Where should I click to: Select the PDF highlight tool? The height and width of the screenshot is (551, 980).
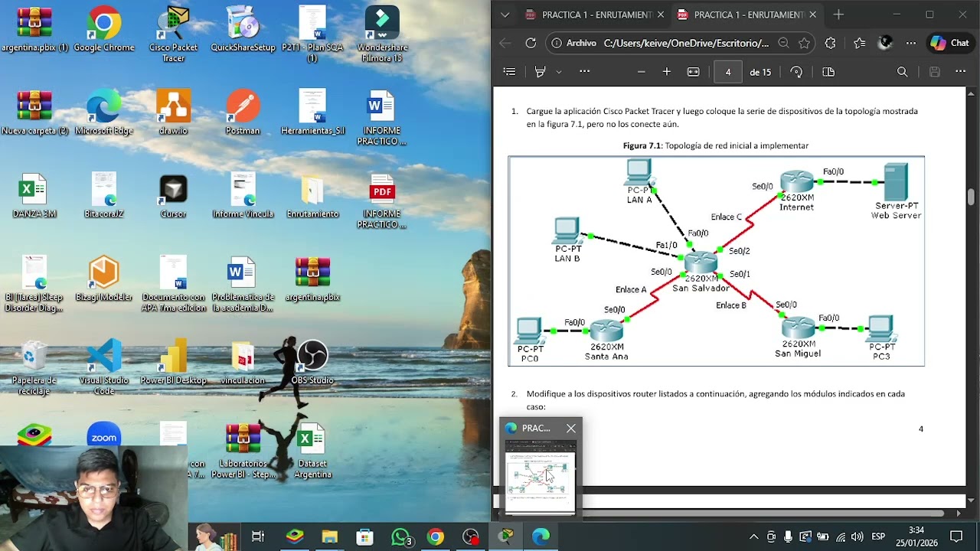pos(541,72)
